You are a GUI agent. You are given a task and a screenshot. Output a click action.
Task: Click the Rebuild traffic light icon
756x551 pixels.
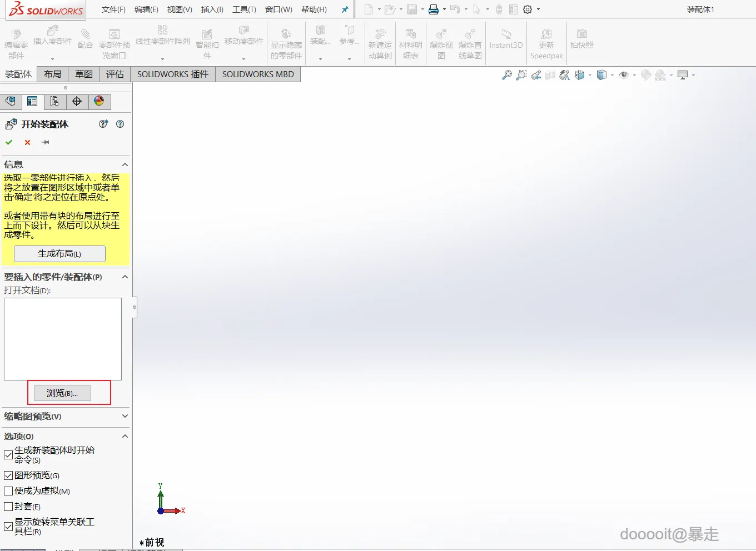pyautogui.click(x=499, y=9)
